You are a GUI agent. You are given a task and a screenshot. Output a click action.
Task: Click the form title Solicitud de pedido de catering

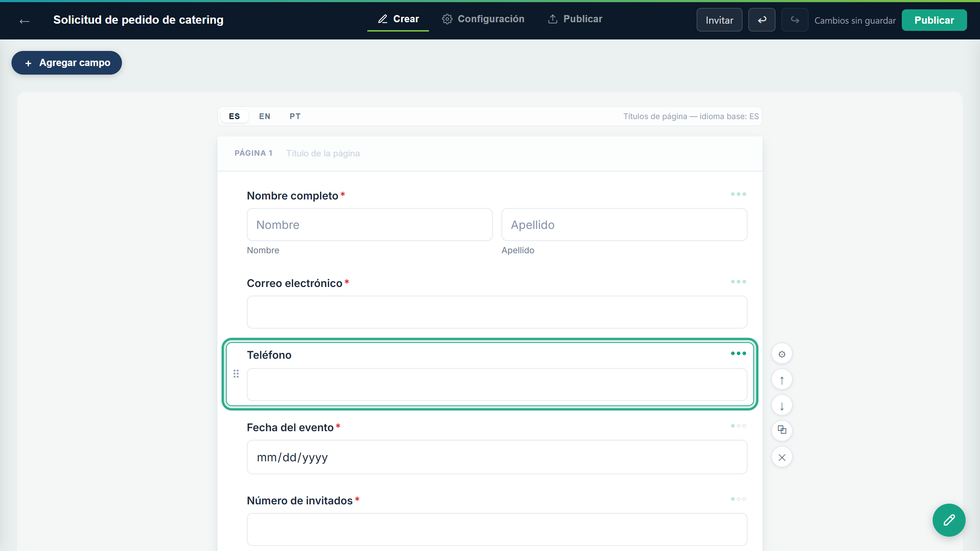point(138,20)
